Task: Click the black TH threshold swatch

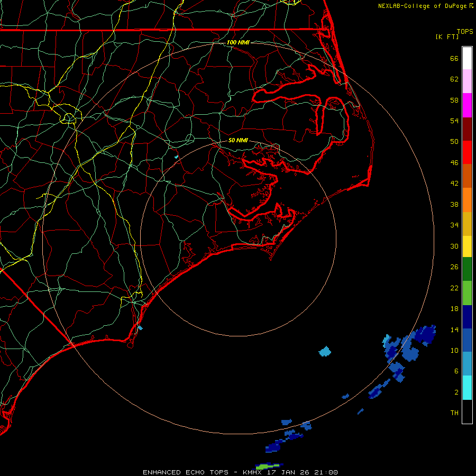Action: point(467,411)
